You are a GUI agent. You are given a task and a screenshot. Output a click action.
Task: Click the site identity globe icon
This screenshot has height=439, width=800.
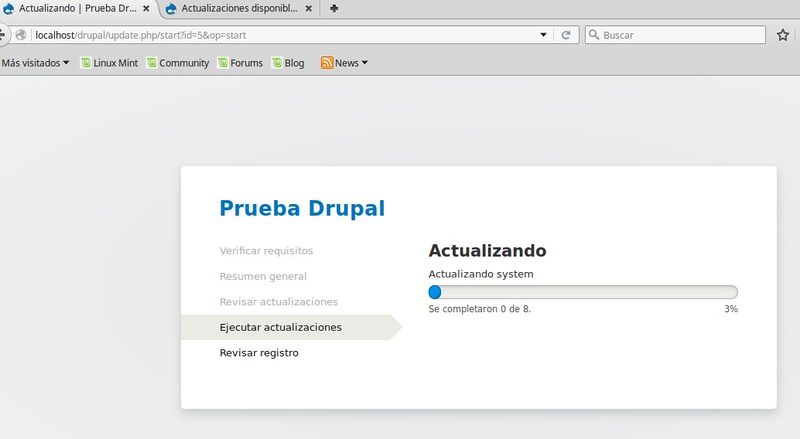(x=21, y=35)
